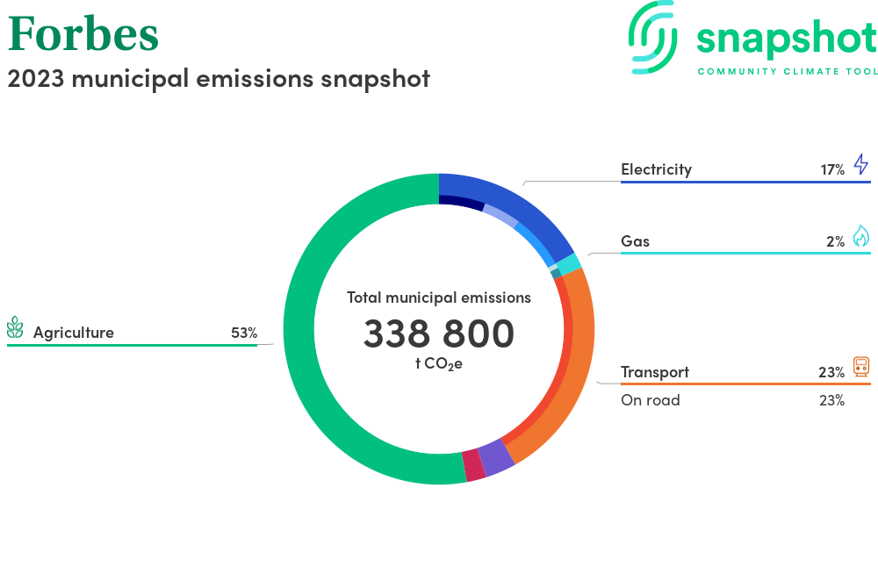The width and height of the screenshot is (878, 588).
Task: Select the Agriculture category label
Action: [x=74, y=333]
